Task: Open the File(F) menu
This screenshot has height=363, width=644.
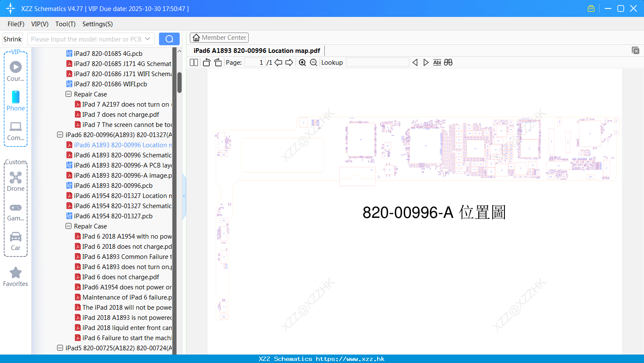Action: coord(16,24)
